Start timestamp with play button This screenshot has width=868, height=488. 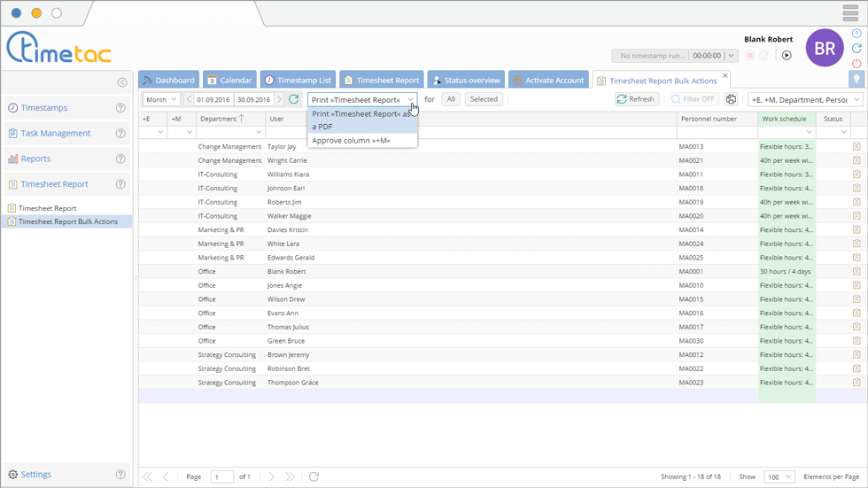point(787,55)
